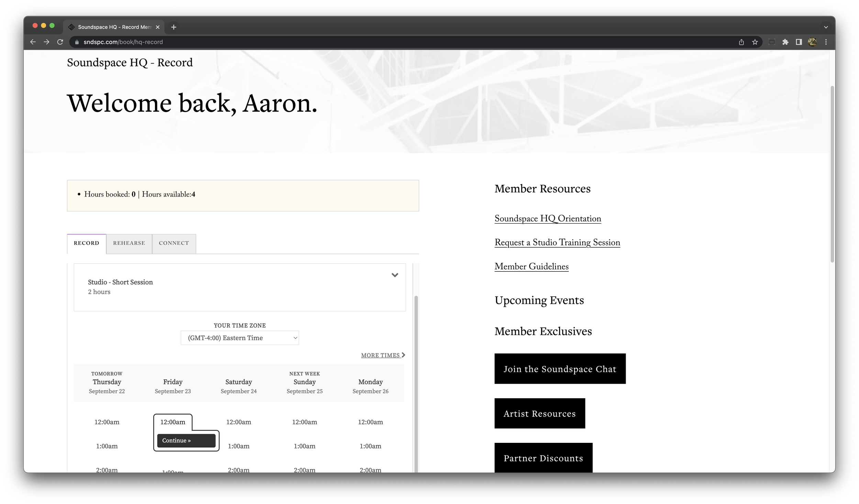859x504 pixels.
Task: Switch to the REHEARSE tab
Action: click(x=129, y=244)
